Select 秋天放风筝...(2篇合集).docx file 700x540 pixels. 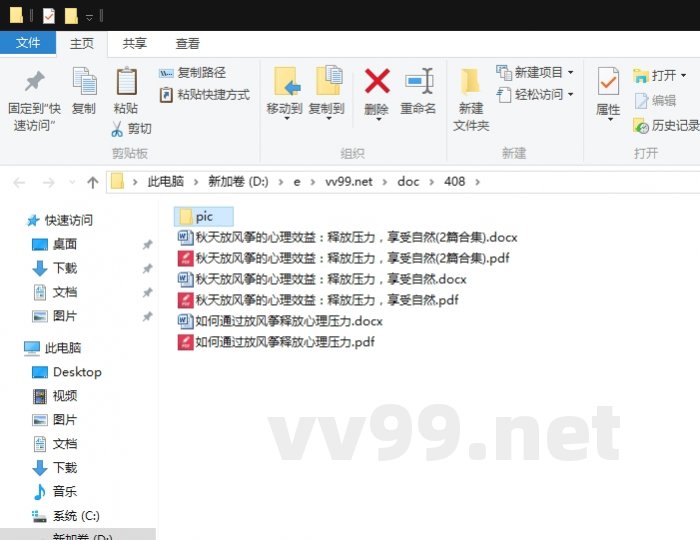(347, 237)
